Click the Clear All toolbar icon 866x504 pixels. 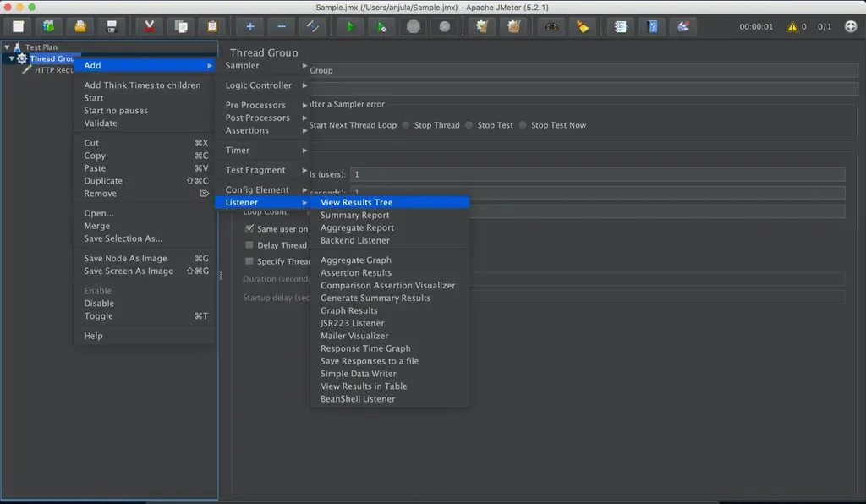(x=513, y=26)
